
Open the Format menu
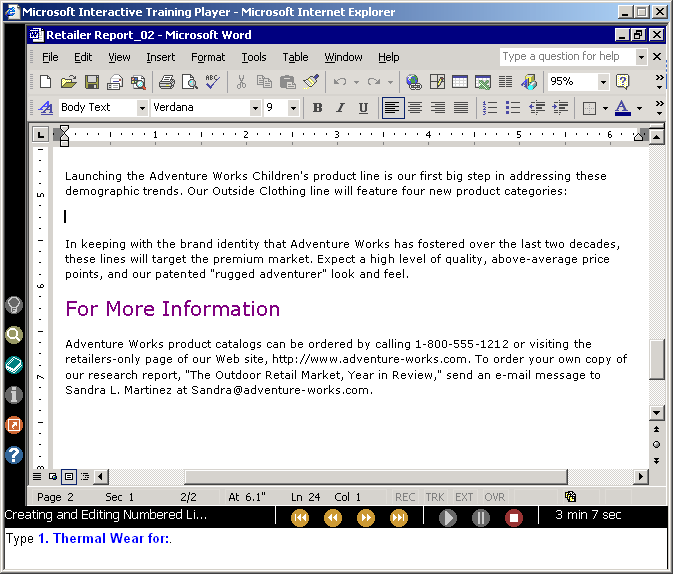[x=208, y=57]
